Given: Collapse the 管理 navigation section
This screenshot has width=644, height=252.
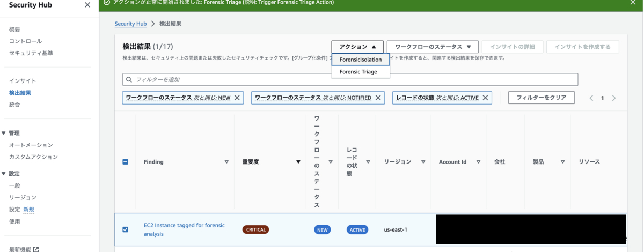Looking at the screenshot, I should coord(4,133).
